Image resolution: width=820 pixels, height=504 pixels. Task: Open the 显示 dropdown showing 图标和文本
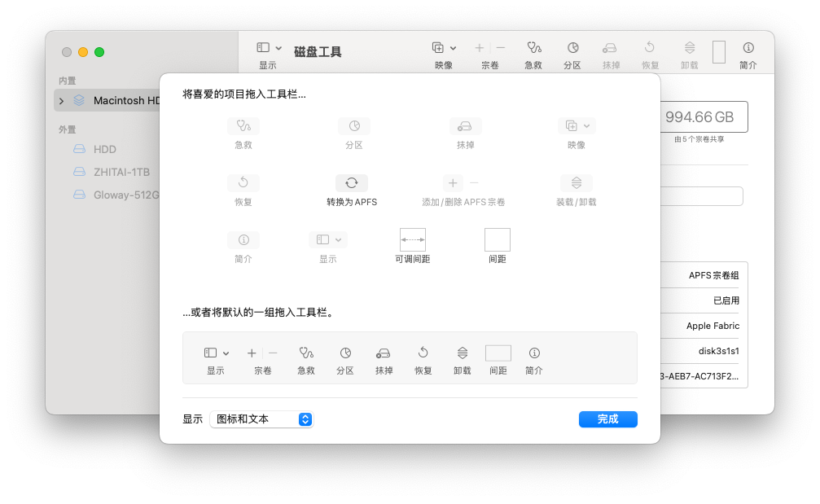[261, 419]
